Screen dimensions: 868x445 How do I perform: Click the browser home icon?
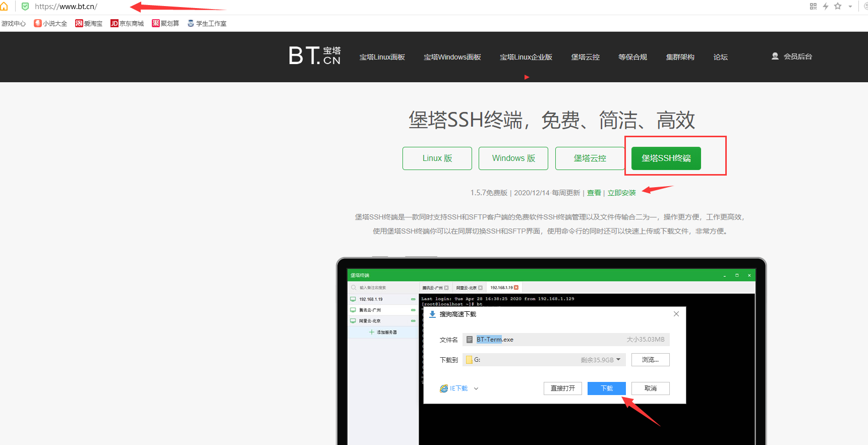click(4, 7)
